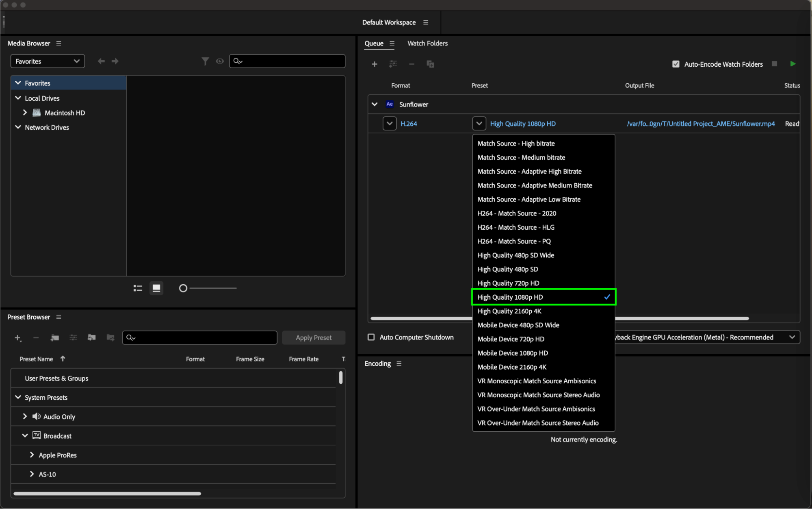Collapse the Broadcast preset group

(25, 435)
